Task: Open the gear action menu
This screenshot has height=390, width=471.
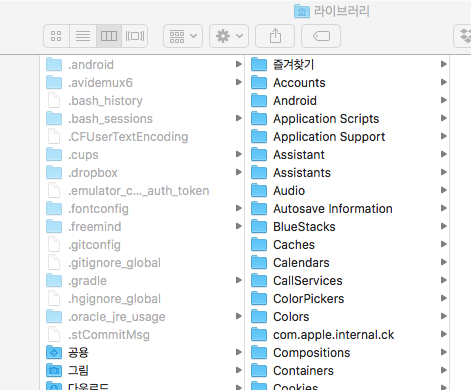Action: pos(229,36)
